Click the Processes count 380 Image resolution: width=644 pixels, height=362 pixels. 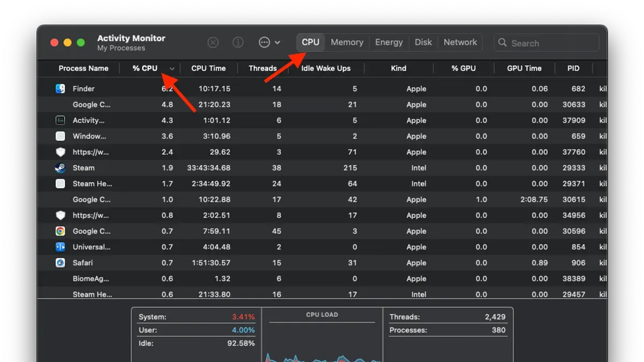tap(499, 330)
